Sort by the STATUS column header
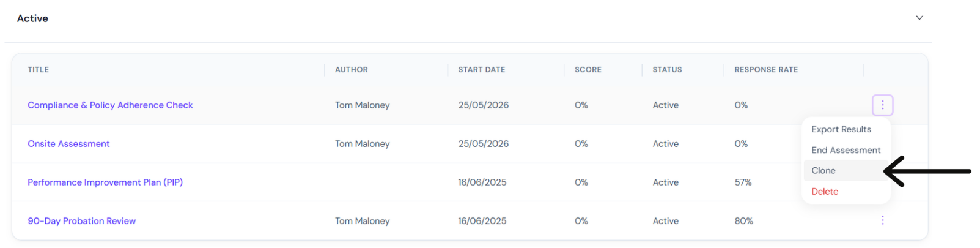 click(667, 70)
